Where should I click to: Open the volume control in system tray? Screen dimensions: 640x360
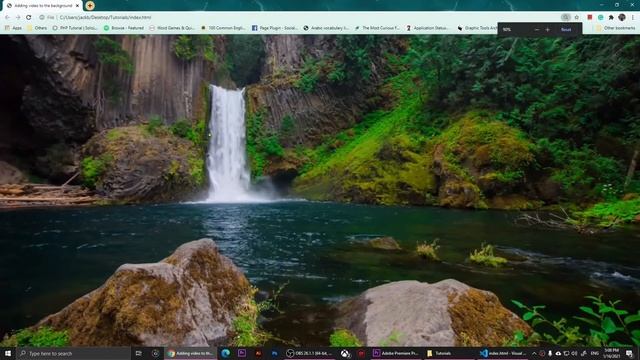(574, 353)
